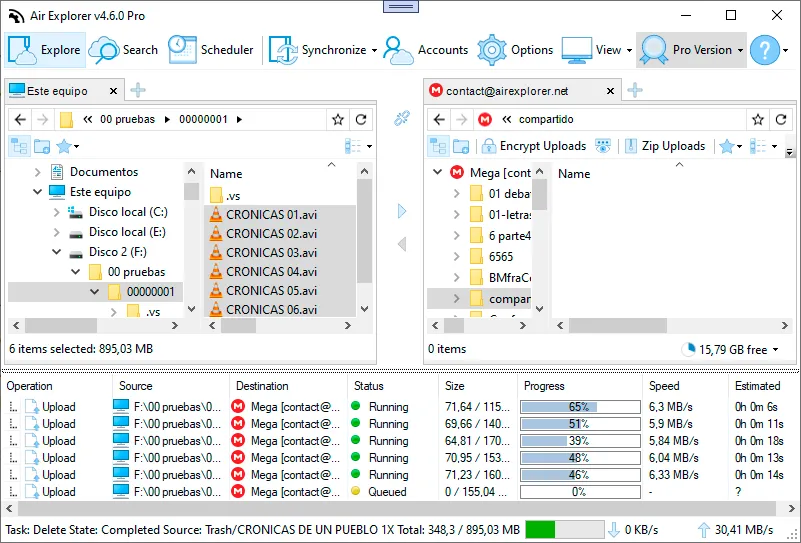
Task: Click the Synchronize button
Action: [x=318, y=50]
